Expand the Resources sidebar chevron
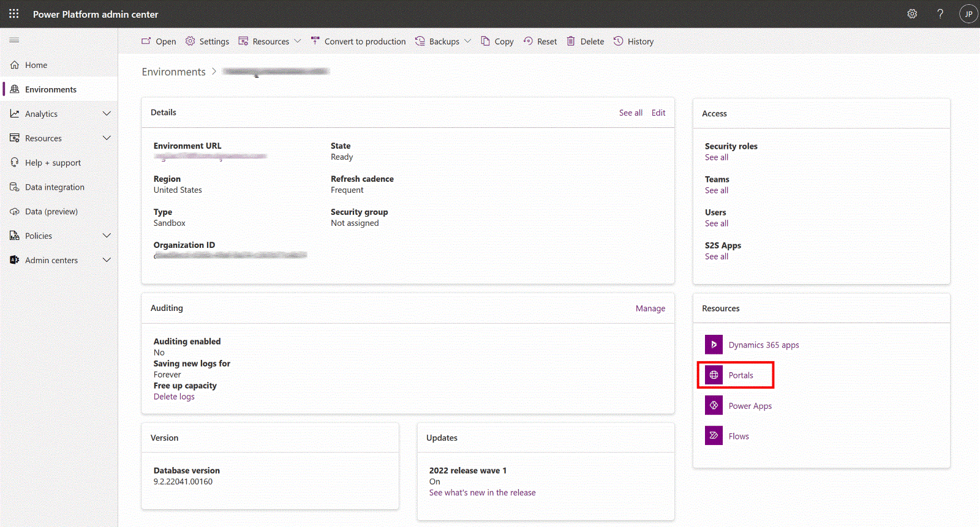This screenshot has height=527, width=980. point(107,138)
